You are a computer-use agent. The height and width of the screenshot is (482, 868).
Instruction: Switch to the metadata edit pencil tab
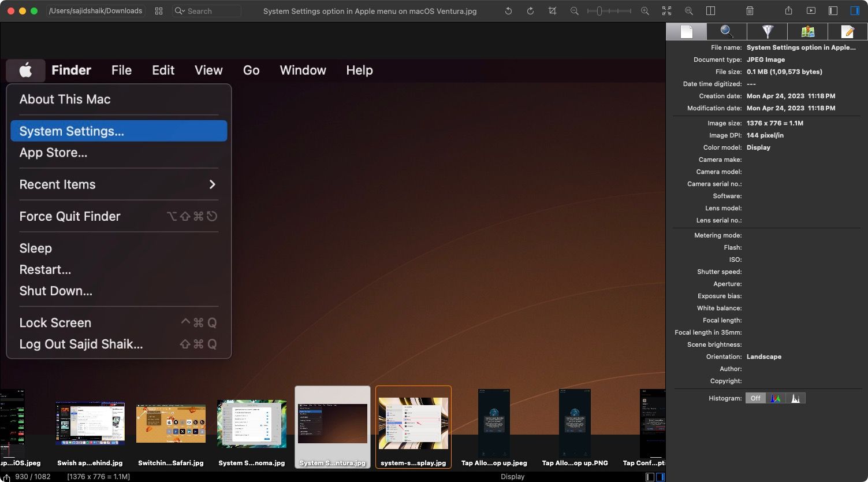coord(848,32)
